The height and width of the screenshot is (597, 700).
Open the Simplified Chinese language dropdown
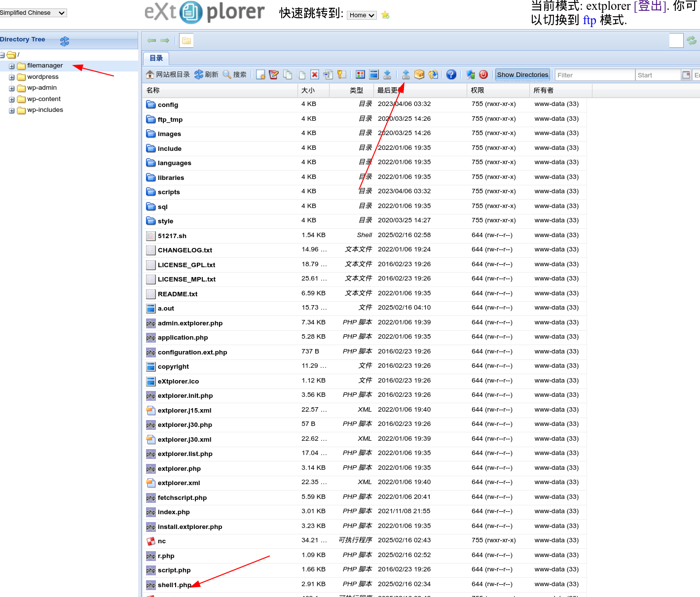coord(33,13)
